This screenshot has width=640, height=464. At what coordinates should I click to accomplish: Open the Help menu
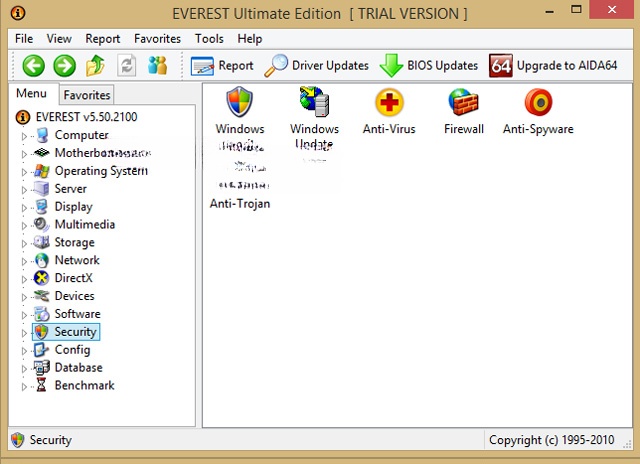[x=250, y=39]
